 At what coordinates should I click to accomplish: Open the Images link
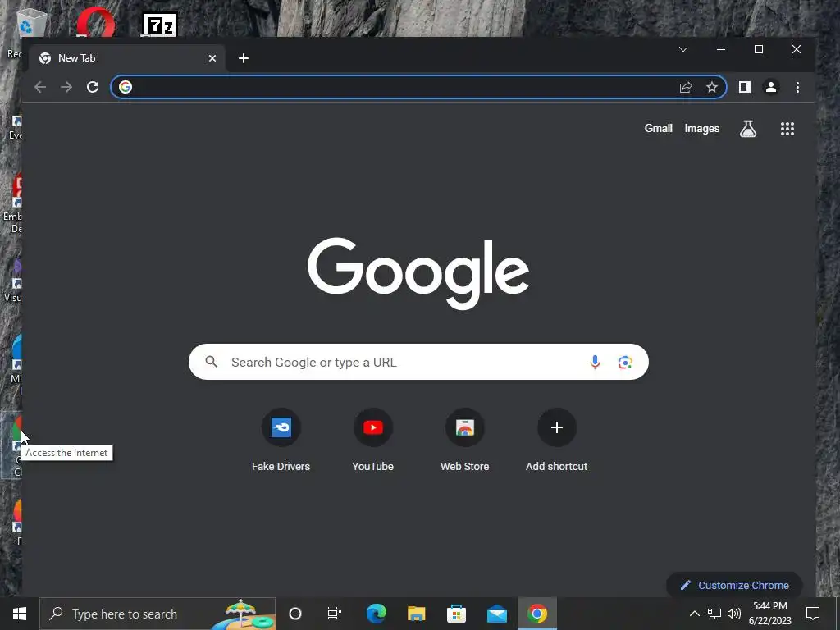click(x=702, y=129)
